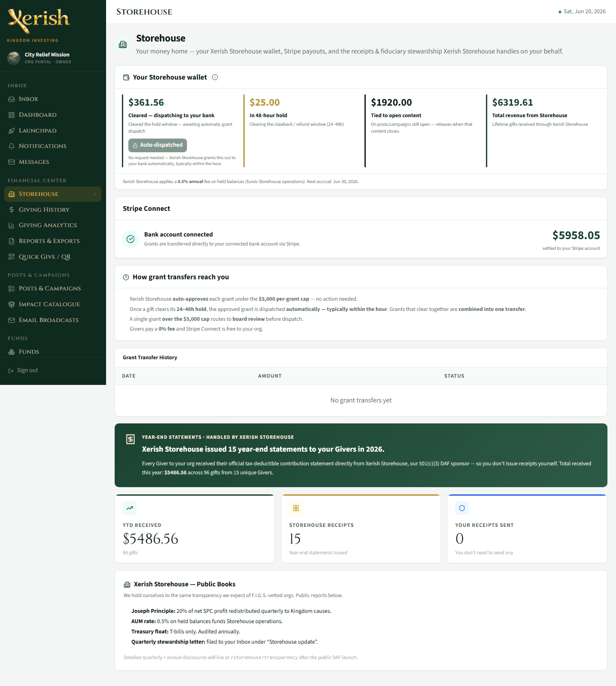The height and width of the screenshot is (686, 616).
Task: Click the STATUS column header
Action: pyautogui.click(x=454, y=376)
